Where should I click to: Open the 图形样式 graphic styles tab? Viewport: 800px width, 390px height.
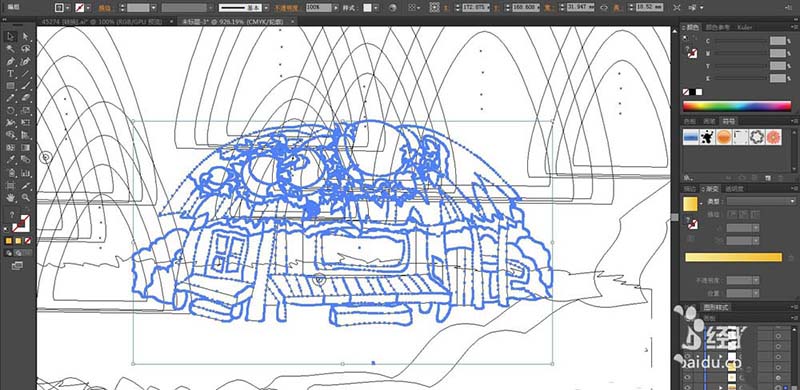(x=716, y=307)
